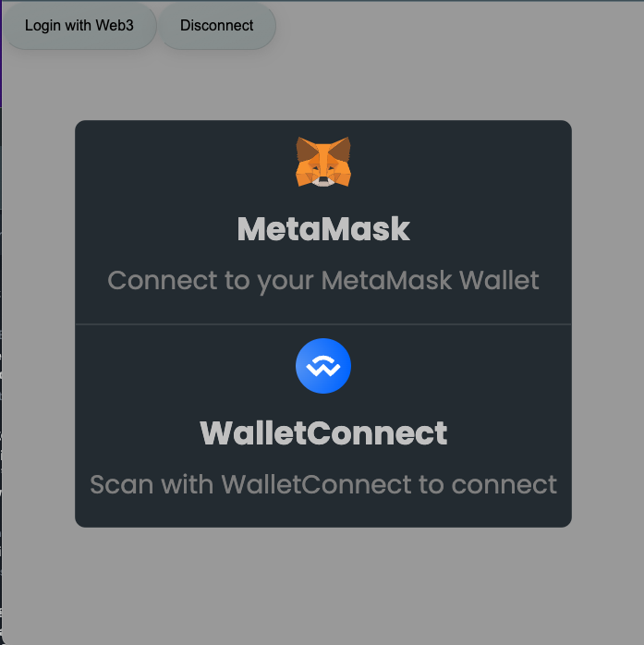The image size is (644, 645).
Task: Click the word 'Login' on the Web3 button
Action: click(43, 26)
